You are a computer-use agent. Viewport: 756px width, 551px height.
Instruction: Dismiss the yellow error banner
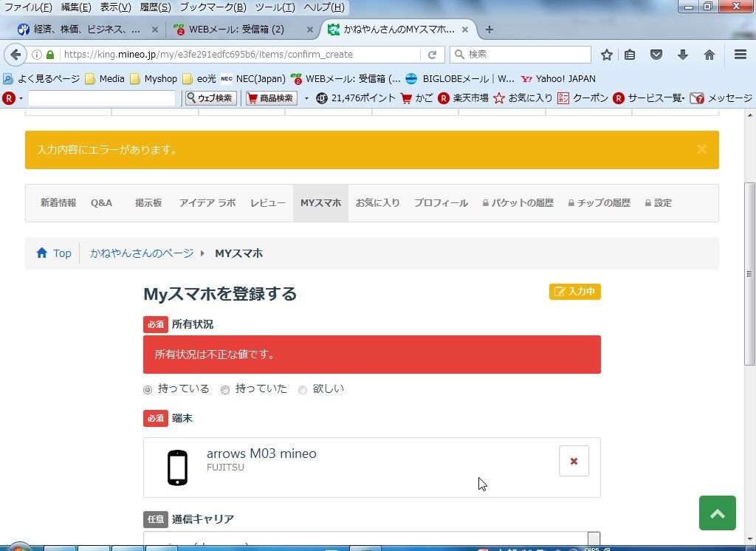point(701,149)
